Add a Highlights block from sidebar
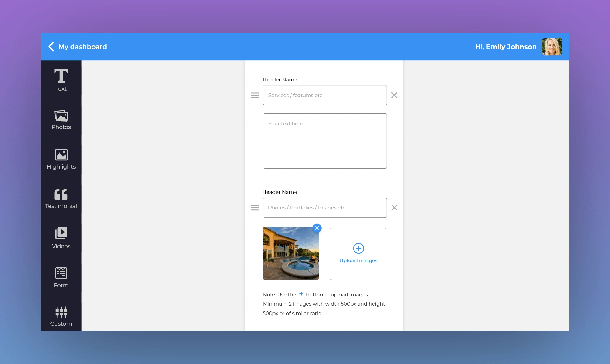The image size is (610, 364). [61, 159]
